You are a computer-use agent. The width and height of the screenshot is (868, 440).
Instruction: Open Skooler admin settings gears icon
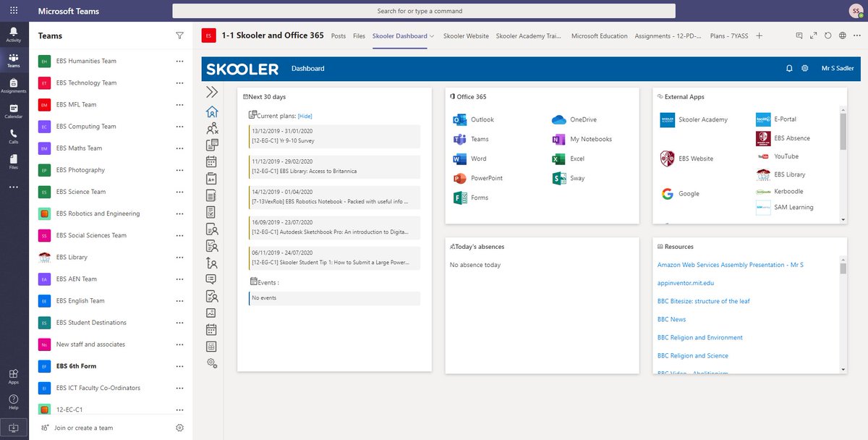[211, 363]
